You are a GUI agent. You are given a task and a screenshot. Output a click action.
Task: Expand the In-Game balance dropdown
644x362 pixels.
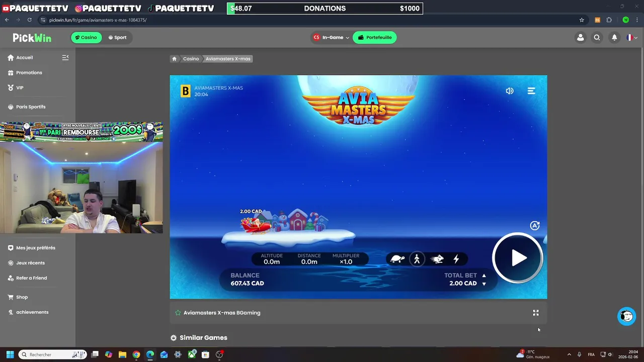click(x=331, y=37)
